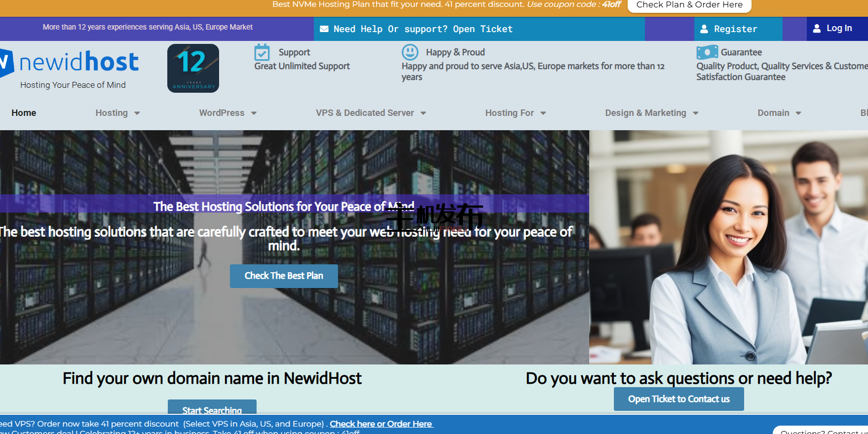Open the Hosting For dropdown arrow
Image resolution: width=868 pixels, height=434 pixels.
pos(543,113)
